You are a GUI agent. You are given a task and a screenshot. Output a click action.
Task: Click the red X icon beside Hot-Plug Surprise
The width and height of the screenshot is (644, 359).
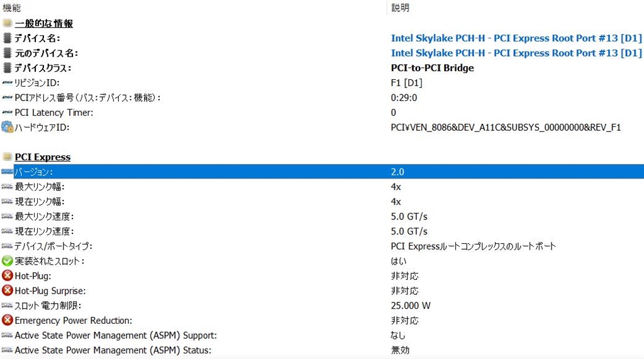[x=7, y=290]
